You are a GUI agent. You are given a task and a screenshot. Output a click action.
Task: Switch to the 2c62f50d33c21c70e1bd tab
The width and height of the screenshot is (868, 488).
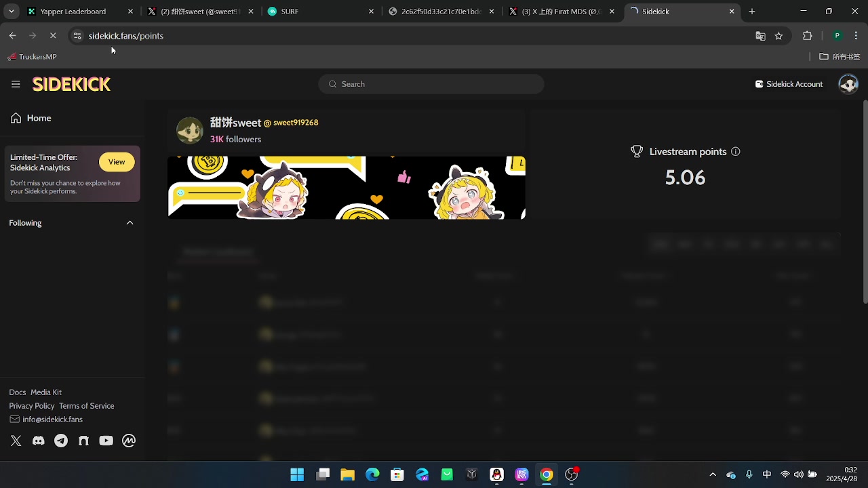(441, 12)
